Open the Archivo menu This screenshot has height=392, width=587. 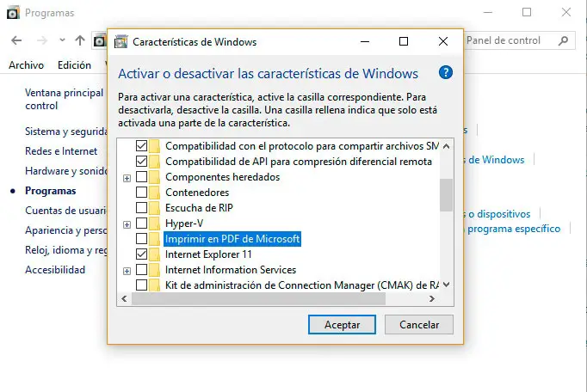pyautogui.click(x=26, y=65)
